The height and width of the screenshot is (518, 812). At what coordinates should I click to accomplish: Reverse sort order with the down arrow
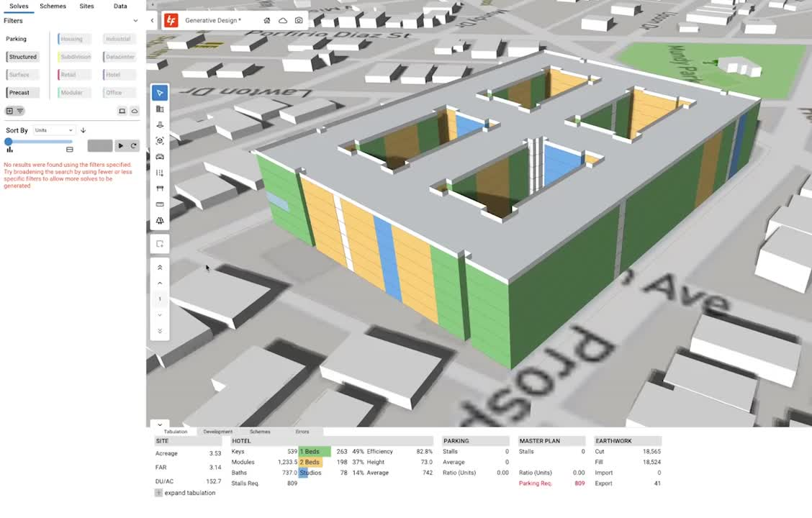point(83,130)
